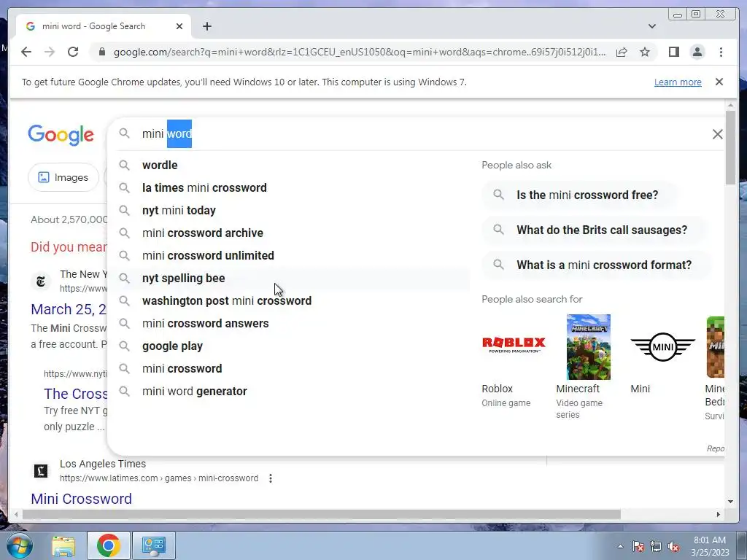Clear the search box text

click(718, 134)
